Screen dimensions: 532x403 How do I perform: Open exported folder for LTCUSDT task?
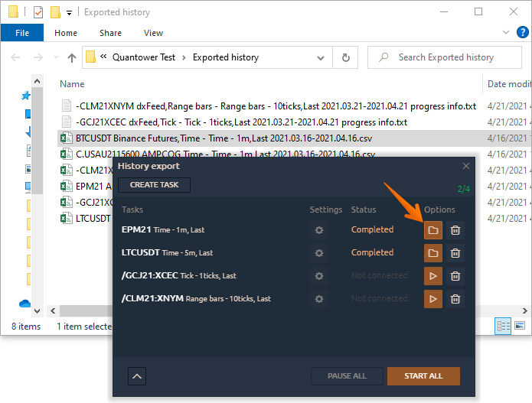(432, 253)
